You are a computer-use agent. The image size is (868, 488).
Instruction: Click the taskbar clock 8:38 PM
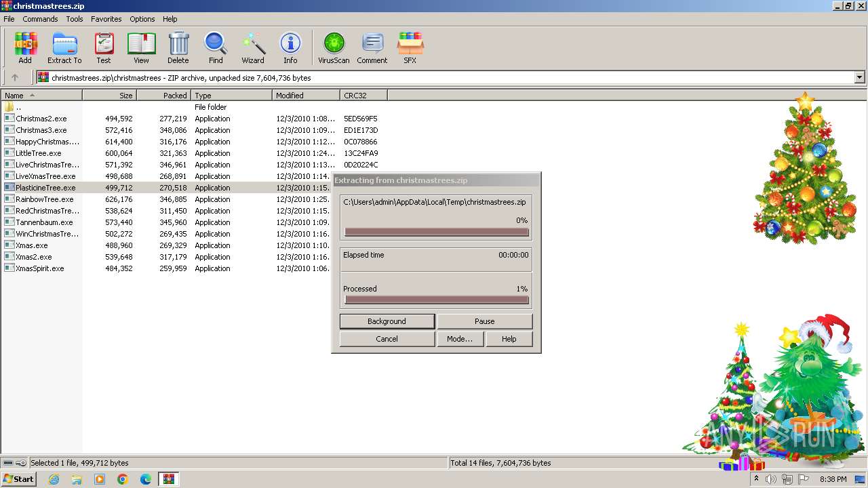833,479
